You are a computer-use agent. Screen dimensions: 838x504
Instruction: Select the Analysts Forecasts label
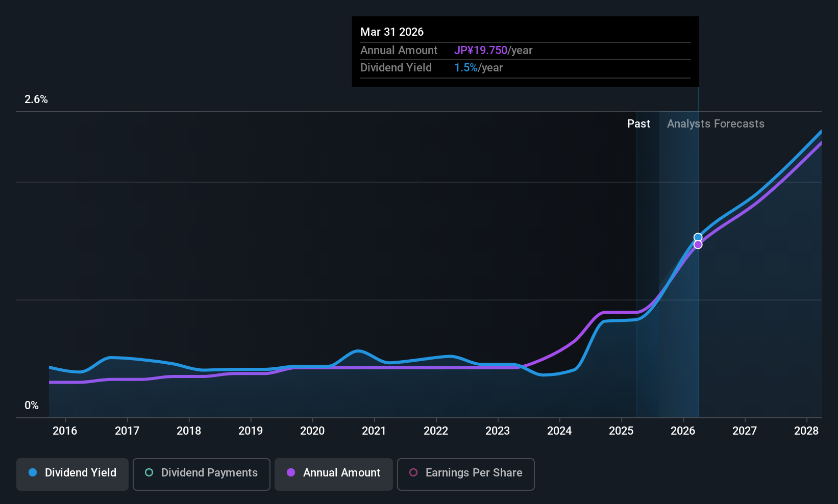click(715, 123)
